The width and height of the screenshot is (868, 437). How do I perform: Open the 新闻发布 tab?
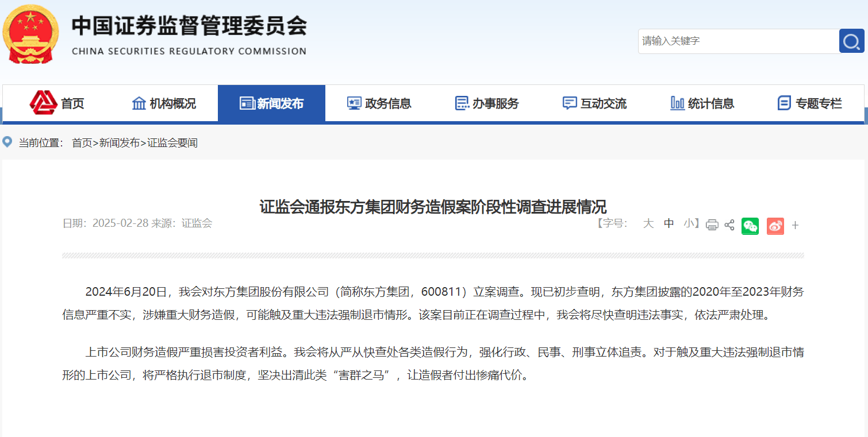(x=271, y=103)
